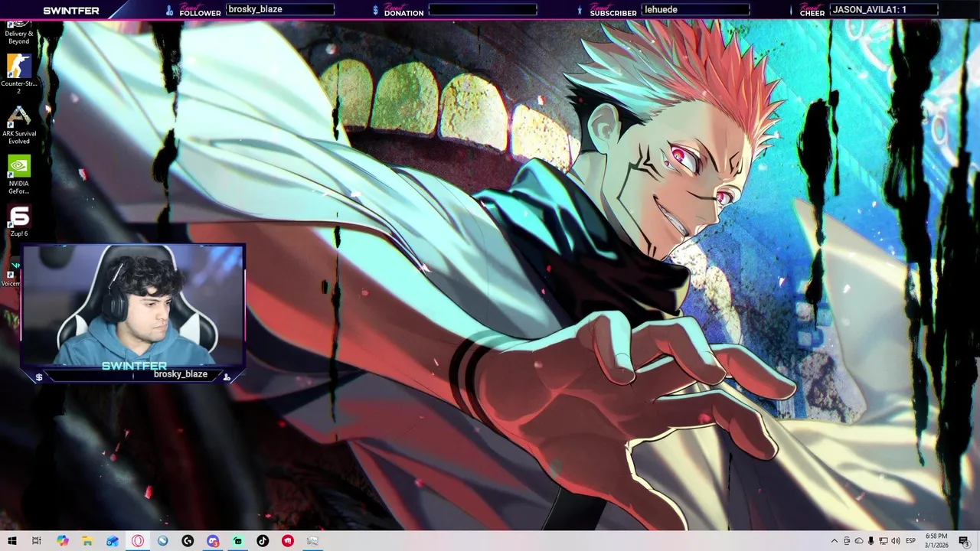The width and height of the screenshot is (980, 551).
Task: Switch the ESP input language indicator
Action: pos(911,541)
